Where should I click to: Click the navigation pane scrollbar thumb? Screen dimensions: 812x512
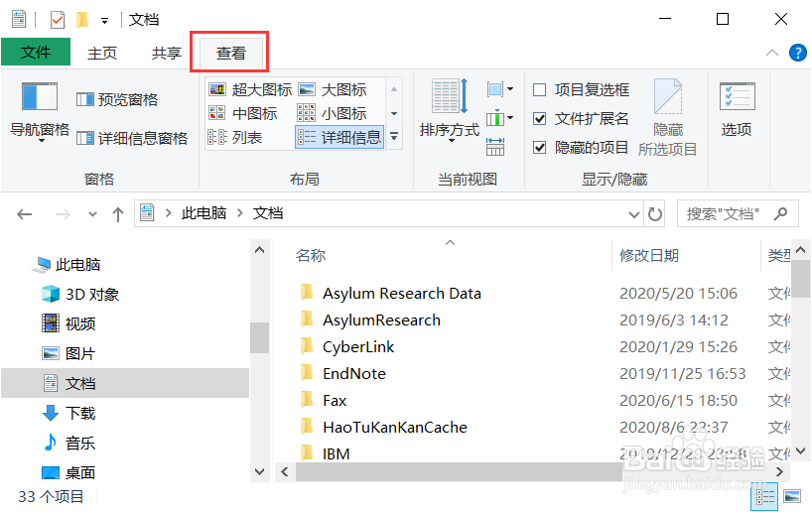pos(259,337)
